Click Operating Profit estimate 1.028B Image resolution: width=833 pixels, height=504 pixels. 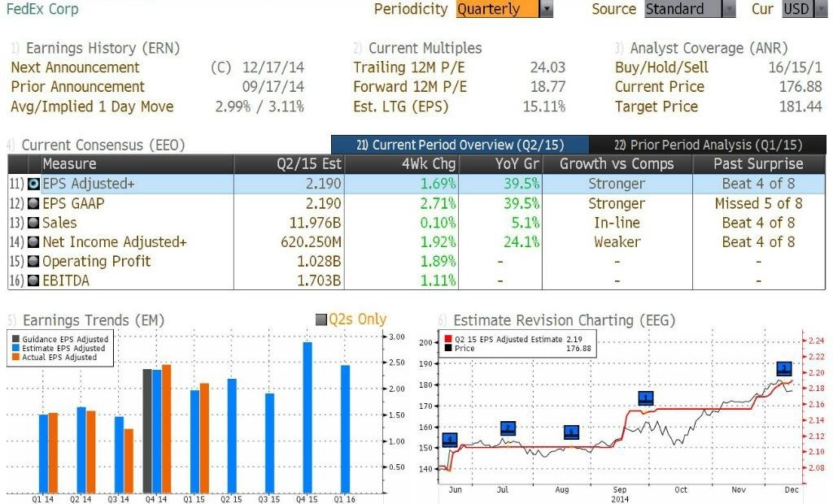pyautogui.click(x=319, y=261)
